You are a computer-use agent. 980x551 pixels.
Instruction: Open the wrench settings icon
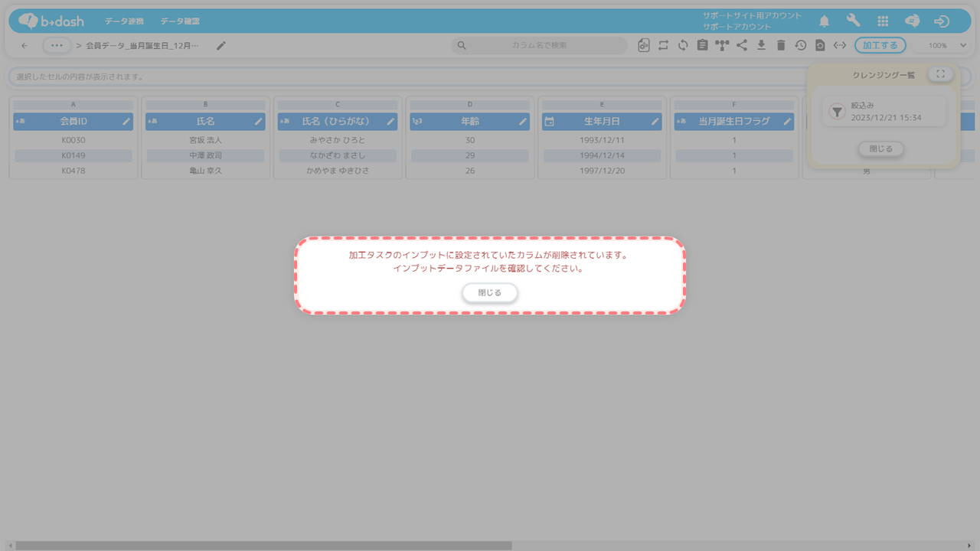tap(853, 21)
